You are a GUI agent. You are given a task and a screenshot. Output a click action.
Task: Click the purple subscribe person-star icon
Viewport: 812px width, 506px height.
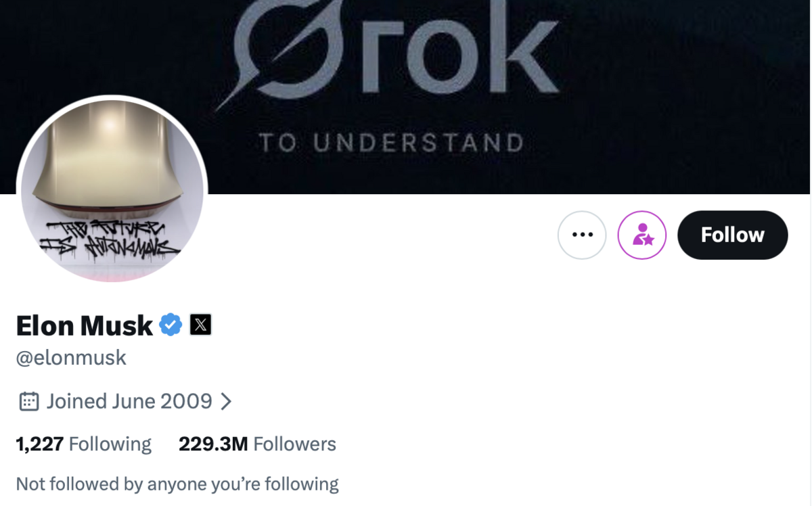641,235
